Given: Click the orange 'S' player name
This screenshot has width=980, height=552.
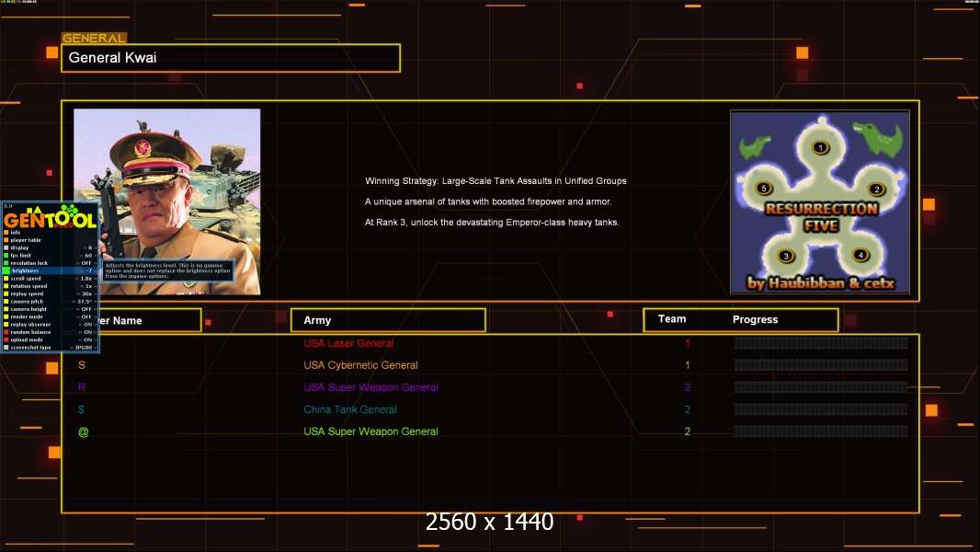Looking at the screenshot, I should pos(82,365).
